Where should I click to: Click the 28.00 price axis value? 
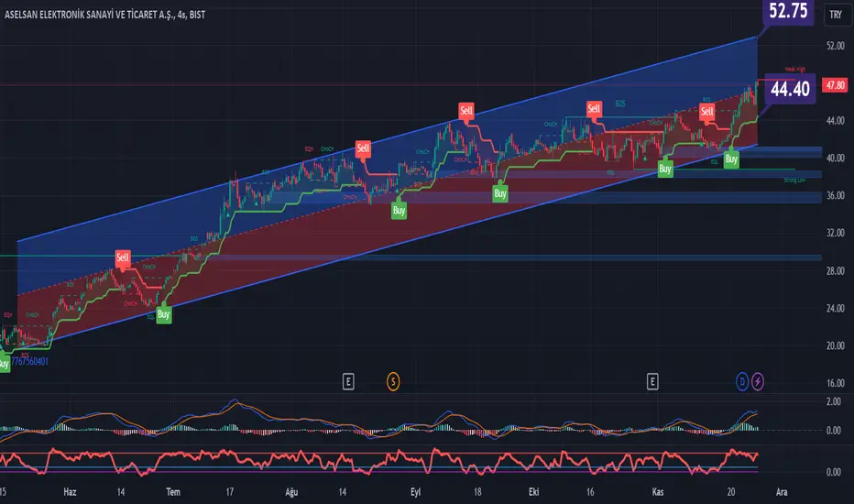(835, 271)
